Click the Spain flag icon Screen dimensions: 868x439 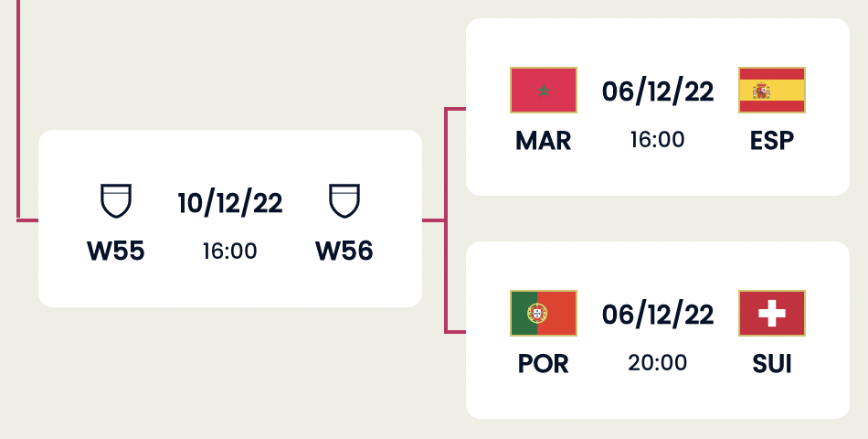[x=771, y=90]
